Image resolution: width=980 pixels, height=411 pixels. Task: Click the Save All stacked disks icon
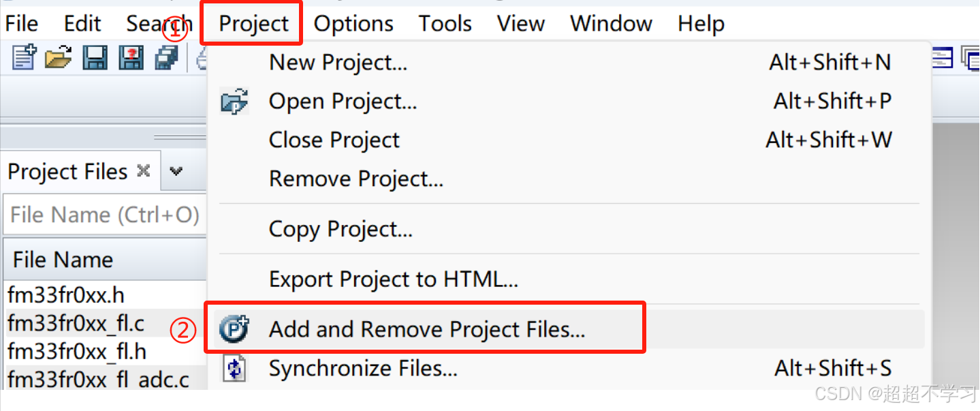coord(166,59)
